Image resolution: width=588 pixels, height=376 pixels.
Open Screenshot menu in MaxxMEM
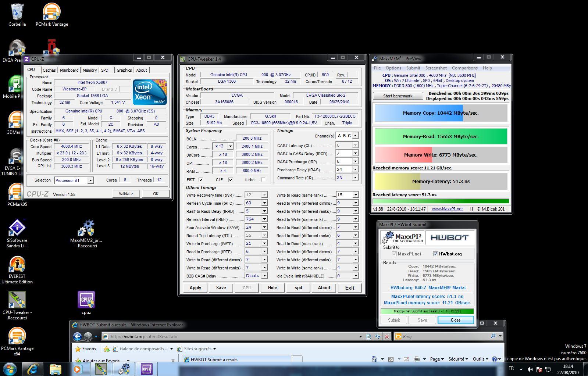(x=436, y=68)
